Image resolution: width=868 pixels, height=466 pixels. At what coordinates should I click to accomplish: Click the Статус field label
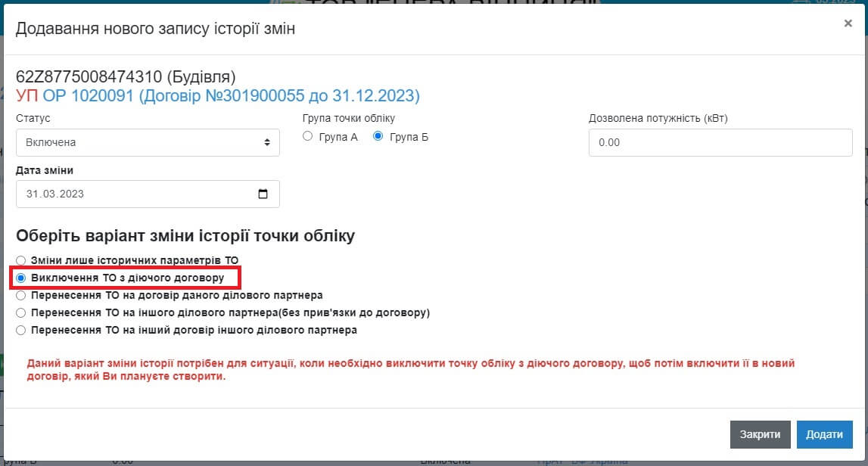(33, 119)
